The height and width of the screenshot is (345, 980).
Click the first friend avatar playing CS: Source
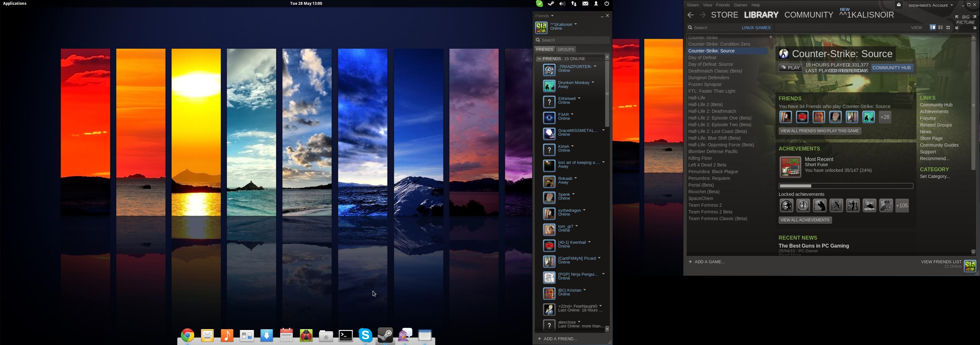[786, 117]
